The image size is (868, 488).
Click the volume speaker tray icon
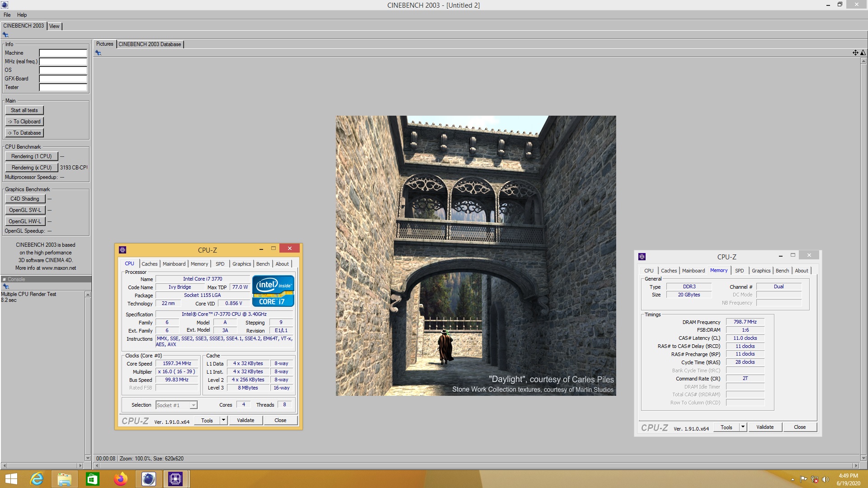point(826,479)
